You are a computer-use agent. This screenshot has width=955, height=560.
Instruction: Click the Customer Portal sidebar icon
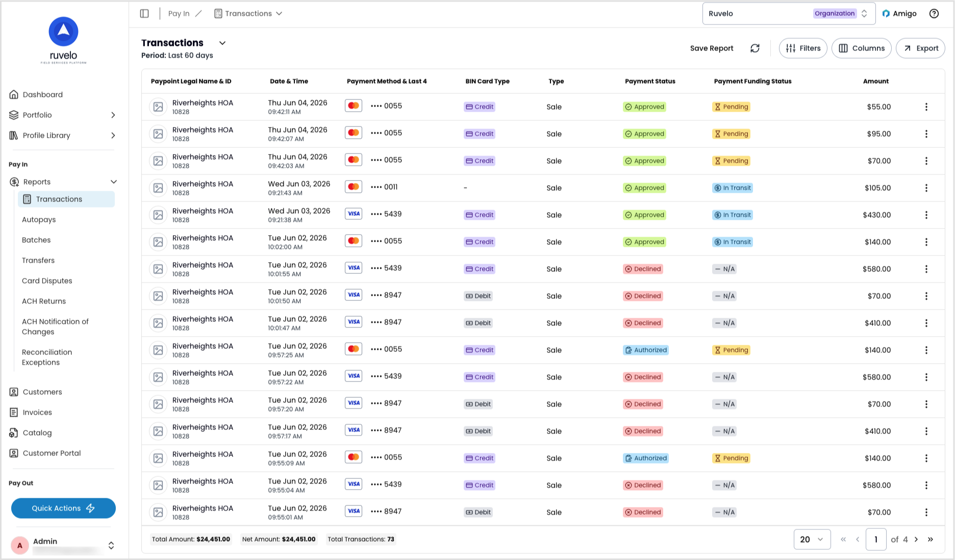pos(14,453)
